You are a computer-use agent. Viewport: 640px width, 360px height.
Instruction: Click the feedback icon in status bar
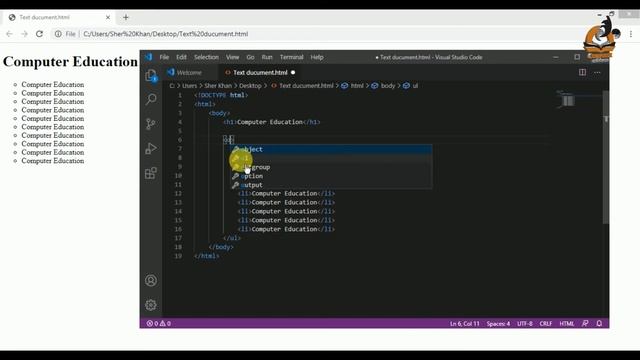(x=585, y=323)
